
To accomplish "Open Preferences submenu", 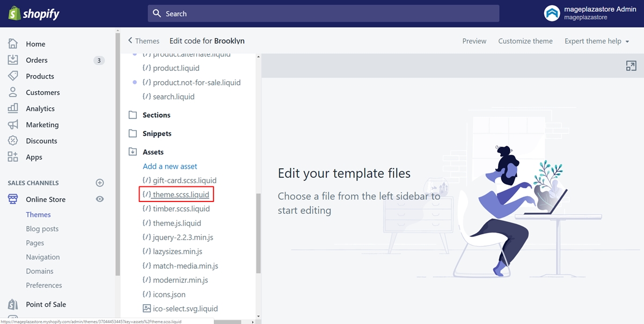I will point(44,285).
